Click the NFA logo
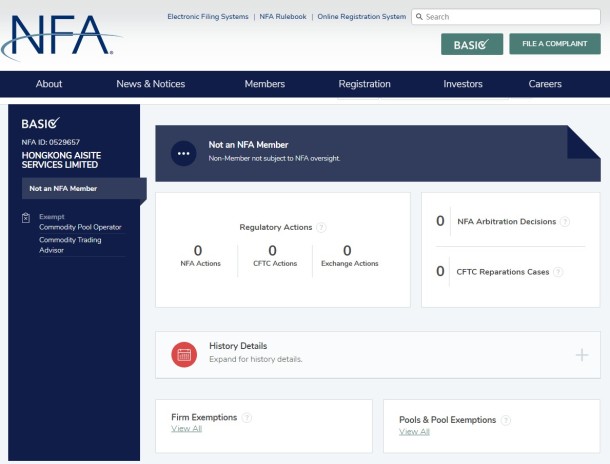 pyautogui.click(x=61, y=38)
